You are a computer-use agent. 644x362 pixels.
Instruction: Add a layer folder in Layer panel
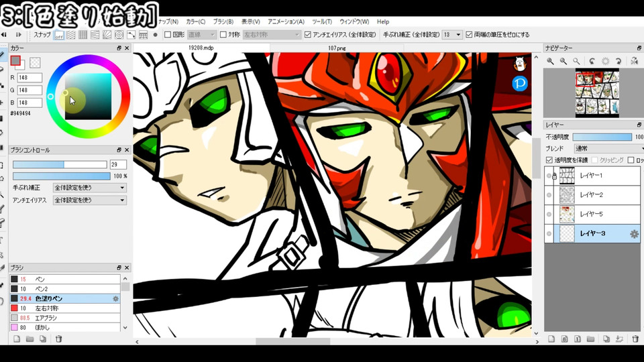[x=590, y=339]
